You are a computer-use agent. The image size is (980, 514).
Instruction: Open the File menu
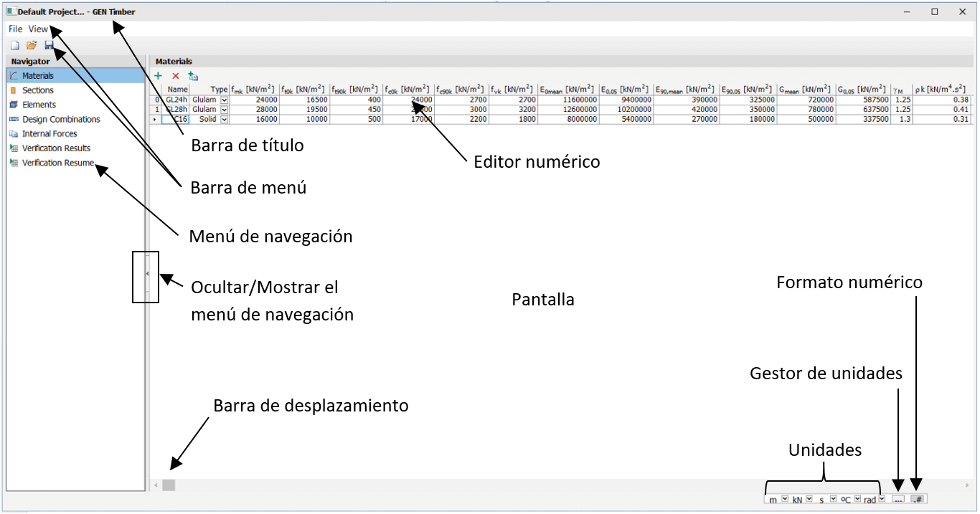pyautogui.click(x=15, y=29)
